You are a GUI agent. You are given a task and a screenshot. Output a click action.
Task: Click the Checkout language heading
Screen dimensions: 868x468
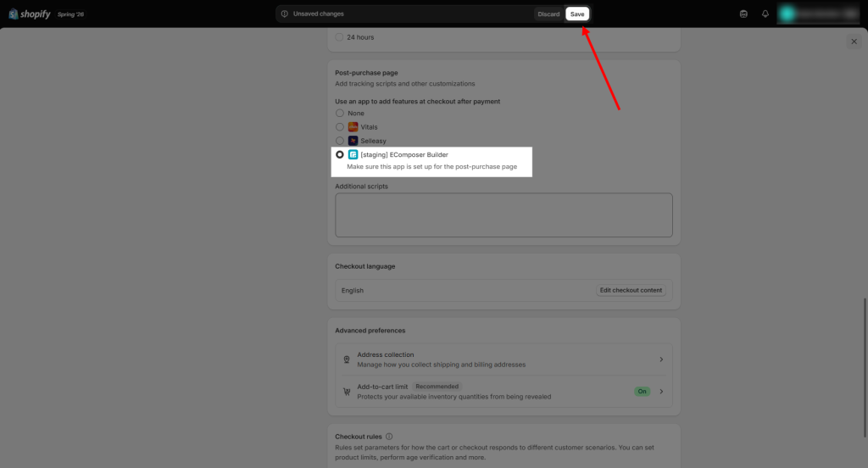(x=364, y=266)
